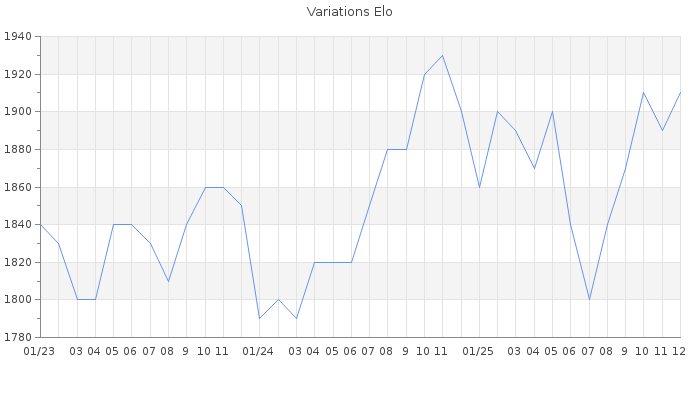Click the line's data point above 01/25
The image size is (700, 400).
pos(479,187)
